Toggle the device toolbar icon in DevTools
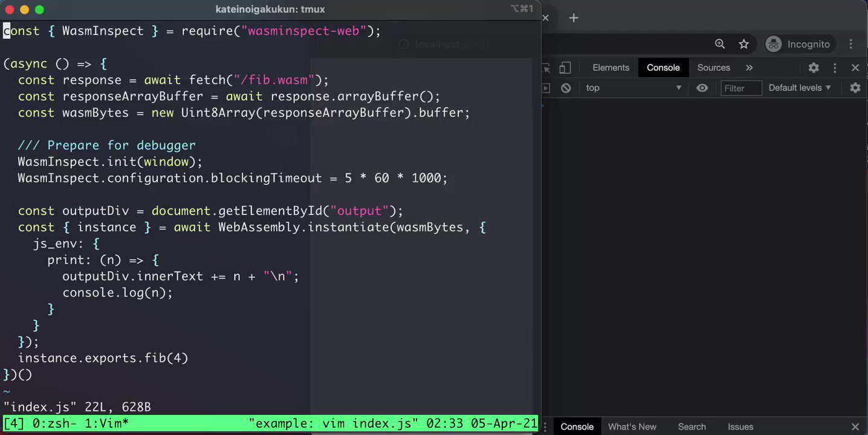Image resolution: width=868 pixels, height=435 pixels. click(565, 68)
